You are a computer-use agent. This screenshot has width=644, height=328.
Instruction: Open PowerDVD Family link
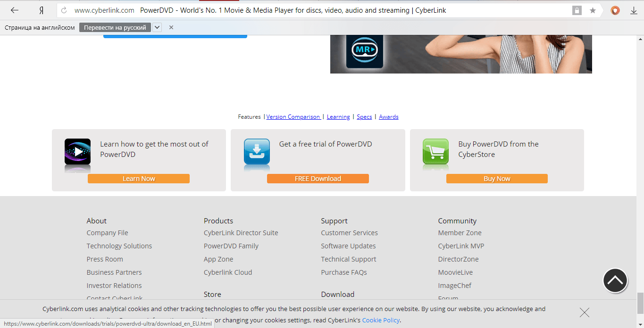pos(231,246)
